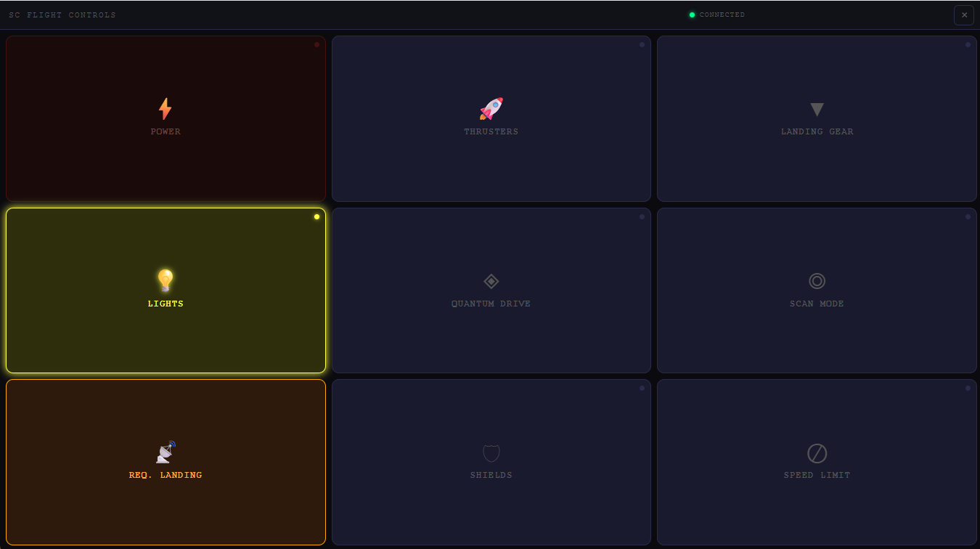Click the indicator dot on Speed Limit tile
980x549 pixels.
coord(968,388)
